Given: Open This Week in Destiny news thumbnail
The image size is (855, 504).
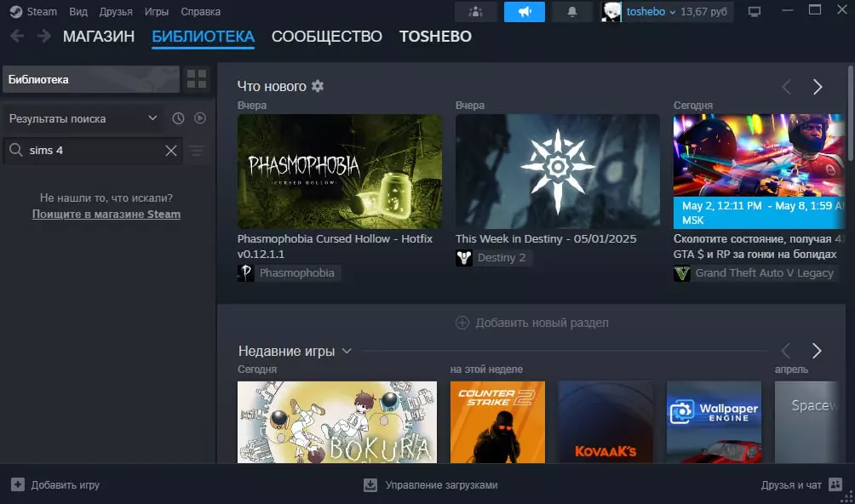Looking at the screenshot, I should [x=557, y=171].
